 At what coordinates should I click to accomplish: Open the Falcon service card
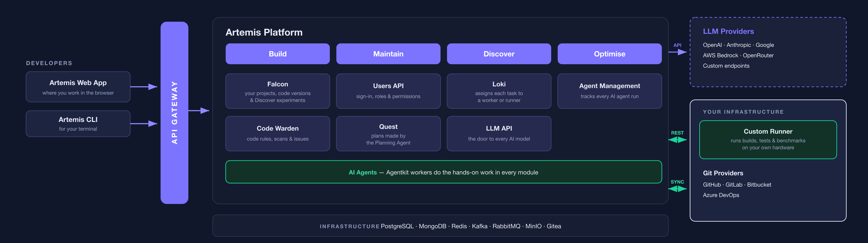(x=277, y=91)
